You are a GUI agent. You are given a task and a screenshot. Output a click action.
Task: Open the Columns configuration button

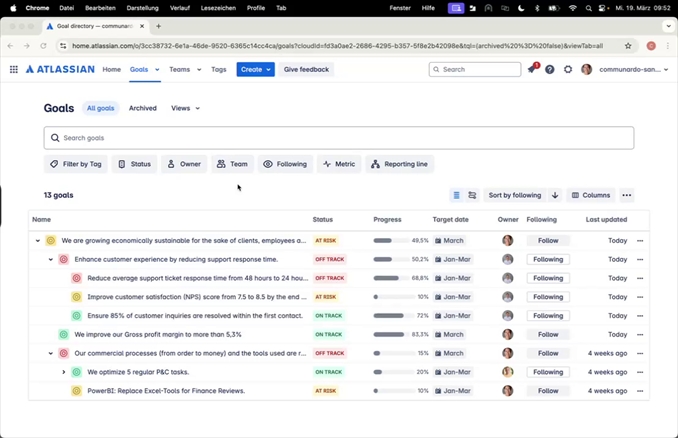tap(590, 196)
